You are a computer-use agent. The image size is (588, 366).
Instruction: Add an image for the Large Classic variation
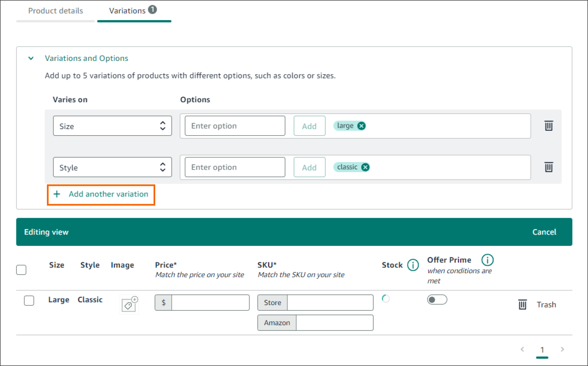pos(129,304)
